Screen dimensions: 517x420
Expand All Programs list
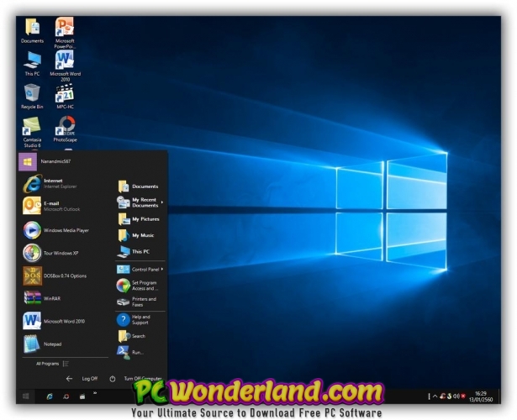pyautogui.click(x=52, y=364)
